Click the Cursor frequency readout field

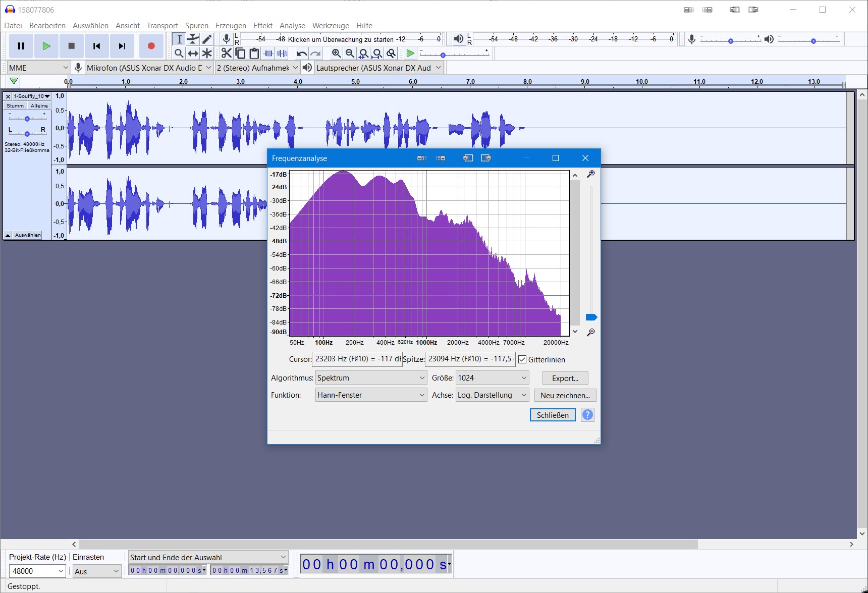tap(357, 359)
